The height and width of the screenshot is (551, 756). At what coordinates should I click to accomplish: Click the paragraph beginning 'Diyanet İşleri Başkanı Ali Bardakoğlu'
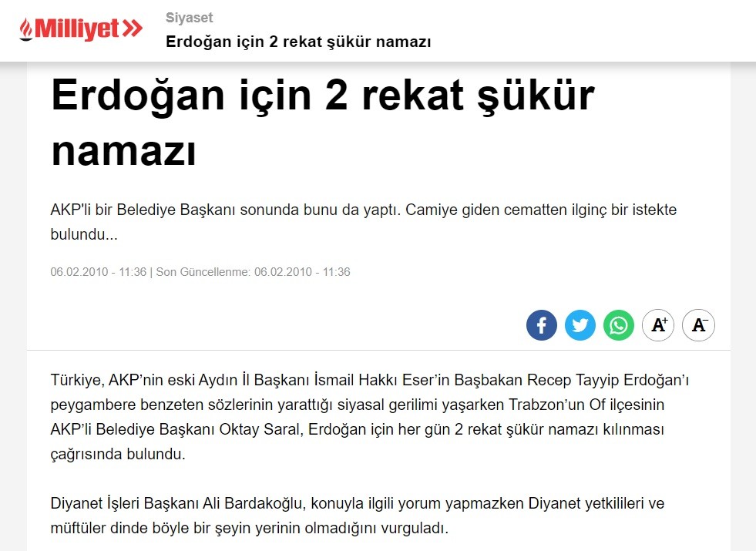[358, 516]
